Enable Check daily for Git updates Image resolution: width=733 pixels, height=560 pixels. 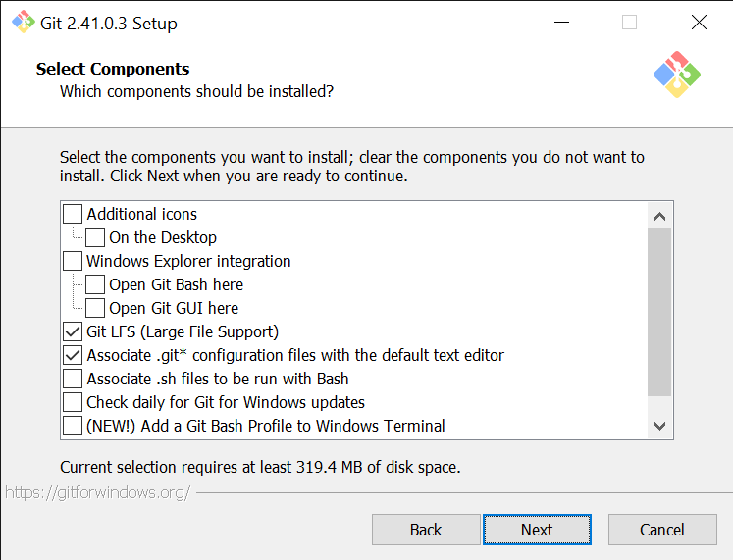click(73, 402)
